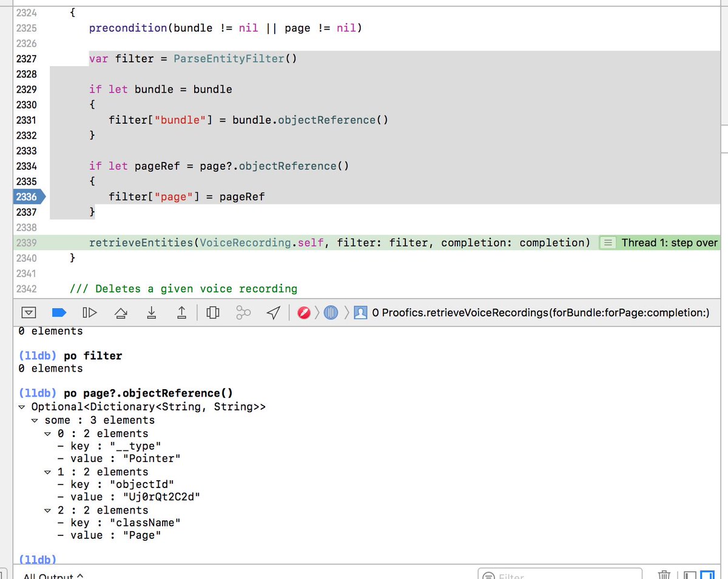Continue program execution in debug bar
This screenshot has width=728, height=579.
click(x=89, y=313)
